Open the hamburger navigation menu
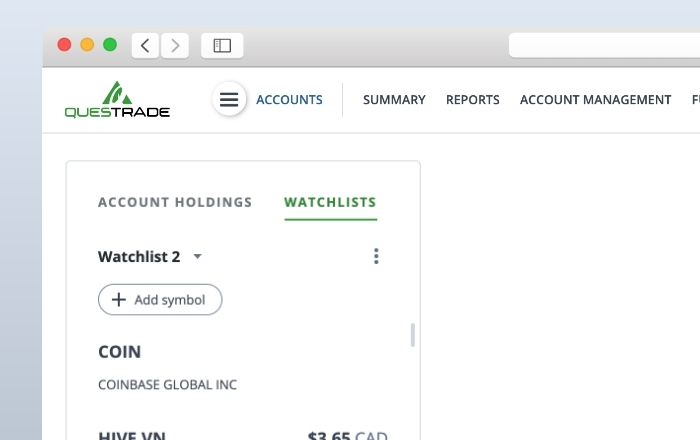Image resolution: width=700 pixels, height=440 pixels. click(229, 99)
